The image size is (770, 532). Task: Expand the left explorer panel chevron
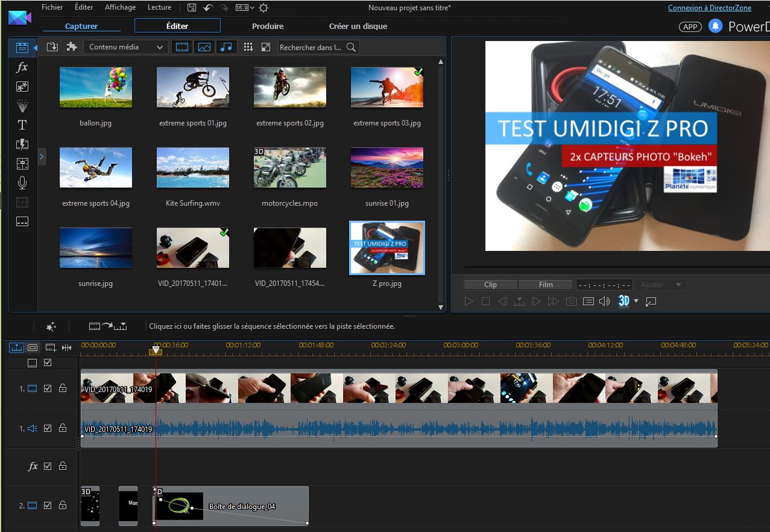pos(42,156)
